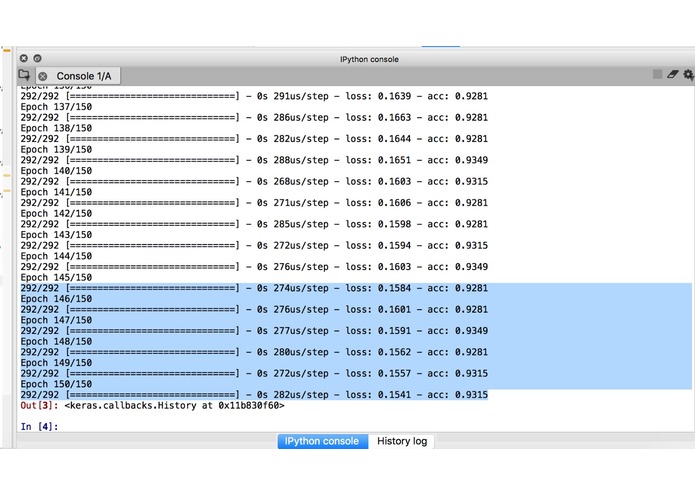Undock the IPython console pane
The width and height of the screenshot is (695, 494).
point(38,58)
